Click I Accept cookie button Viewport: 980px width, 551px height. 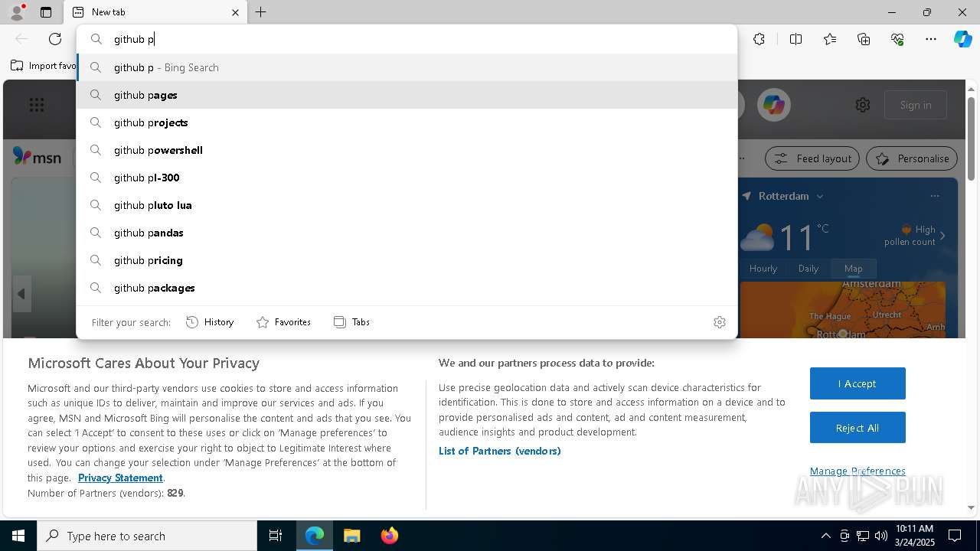click(857, 383)
